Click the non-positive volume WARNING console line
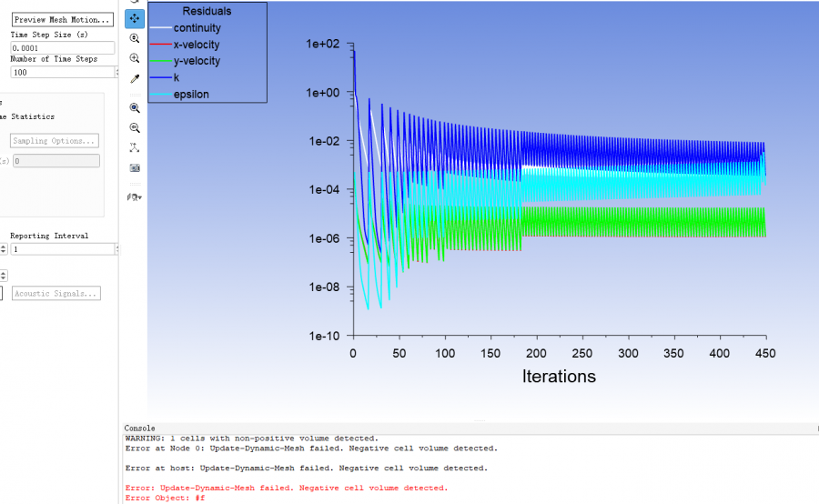 click(x=252, y=438)
